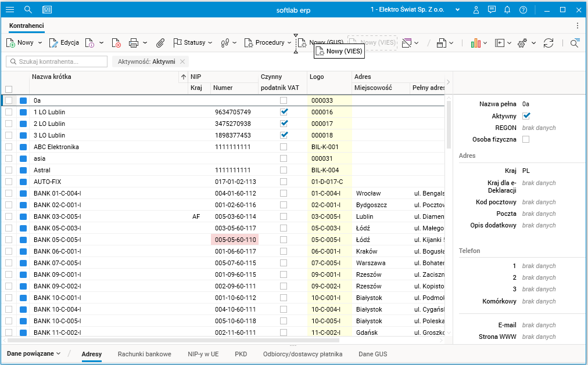Click the Edycja button
Image resolution: width=588 pixels, height=365 pixels.
point(64,43)
